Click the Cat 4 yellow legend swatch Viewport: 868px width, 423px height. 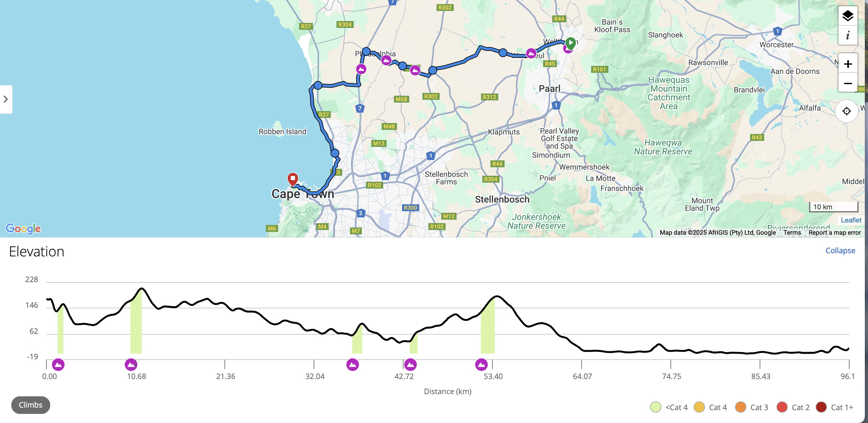[699, 407]
